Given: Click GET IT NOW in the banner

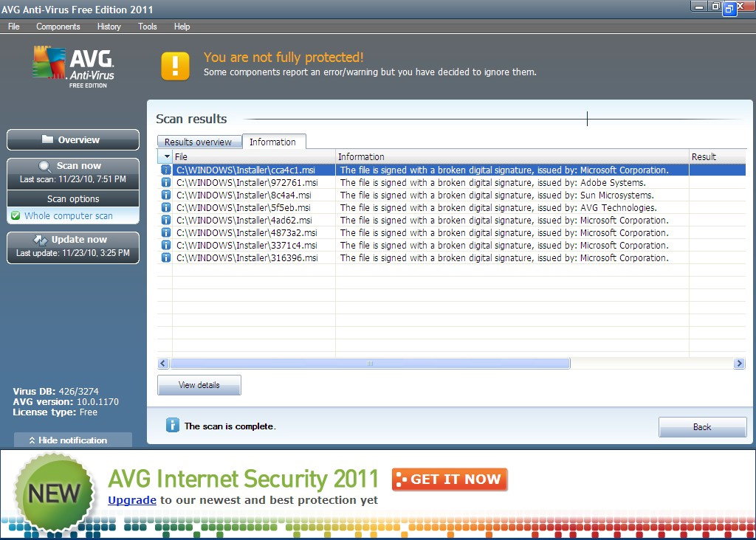Looking at the screenshot, I should point(450,480).
